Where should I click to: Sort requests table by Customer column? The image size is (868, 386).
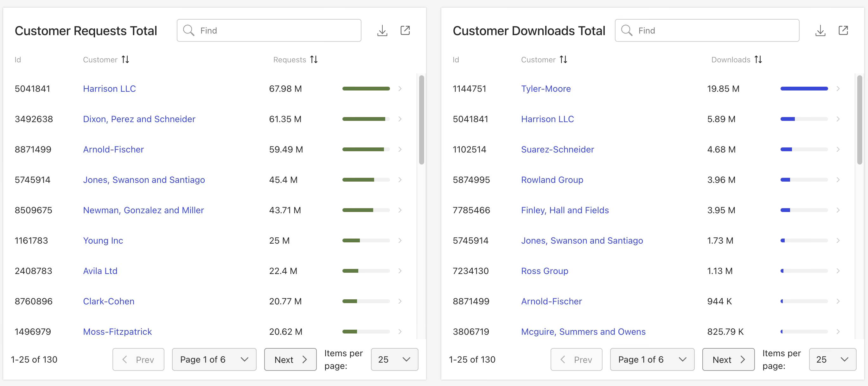click(125, 59)
